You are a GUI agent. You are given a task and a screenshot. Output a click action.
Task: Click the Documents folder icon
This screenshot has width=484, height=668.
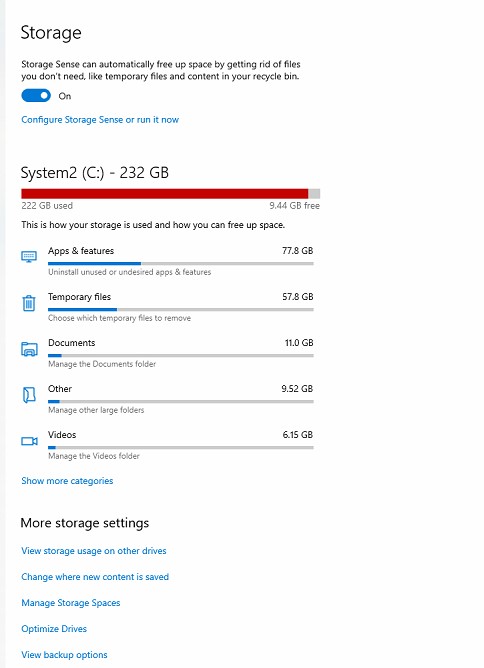click(29, 349)
